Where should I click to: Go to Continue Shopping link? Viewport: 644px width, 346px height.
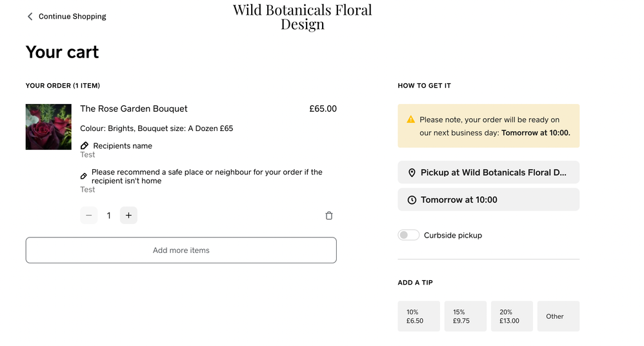(x=72, y=16)
